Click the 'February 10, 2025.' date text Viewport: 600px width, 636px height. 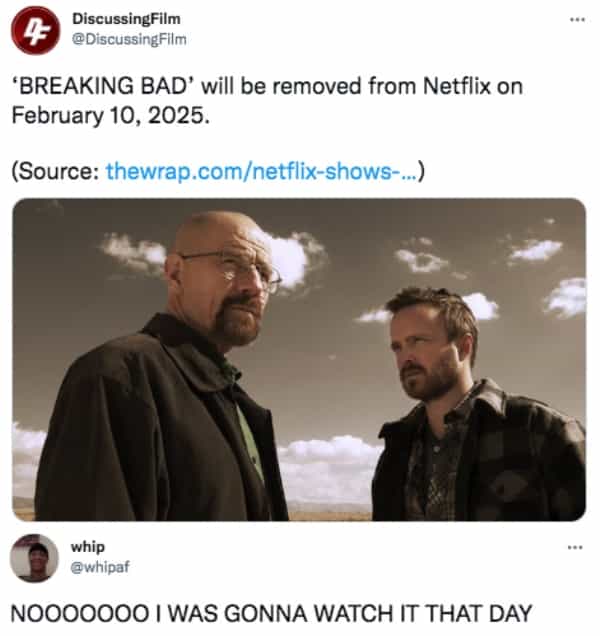pyautogui.click(x=111, y=115)
